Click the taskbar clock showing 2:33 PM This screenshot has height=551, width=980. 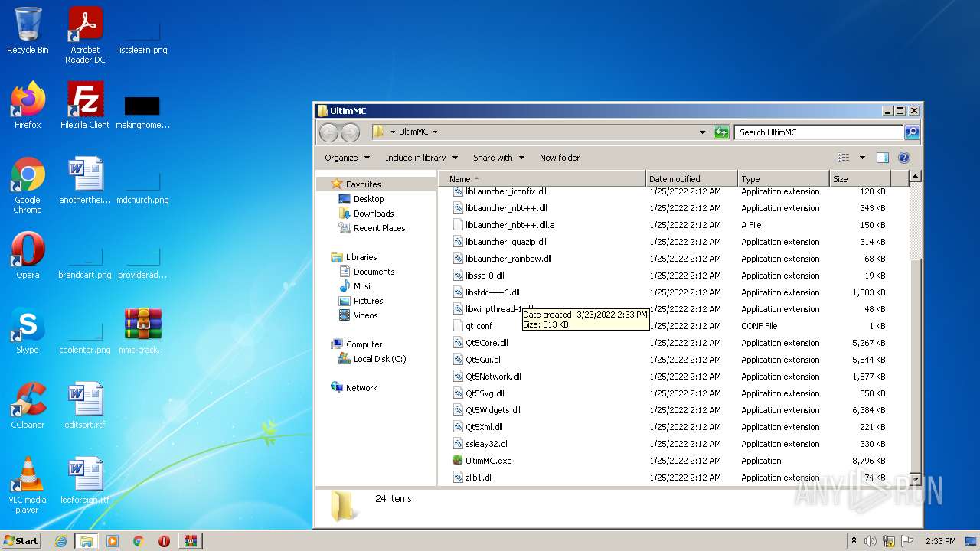tap(940, 541)
